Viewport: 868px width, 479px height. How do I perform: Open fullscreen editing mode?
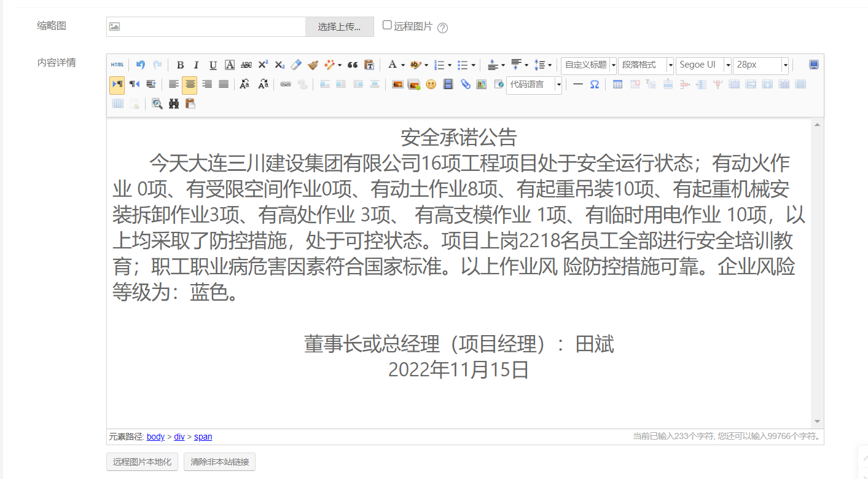[814, 65]
